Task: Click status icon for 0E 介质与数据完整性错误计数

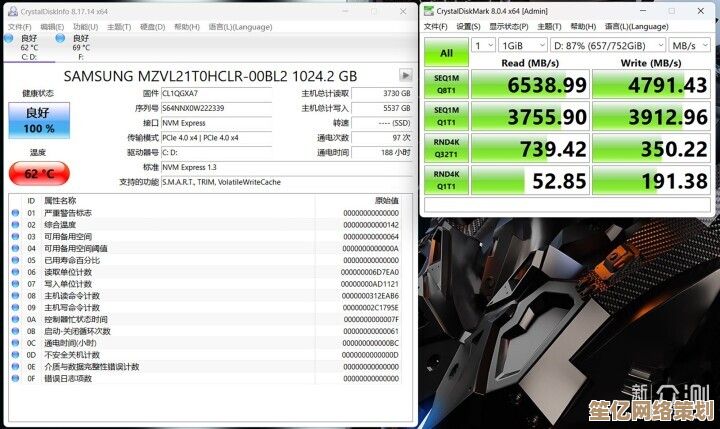Action: (x=16, y=367)
